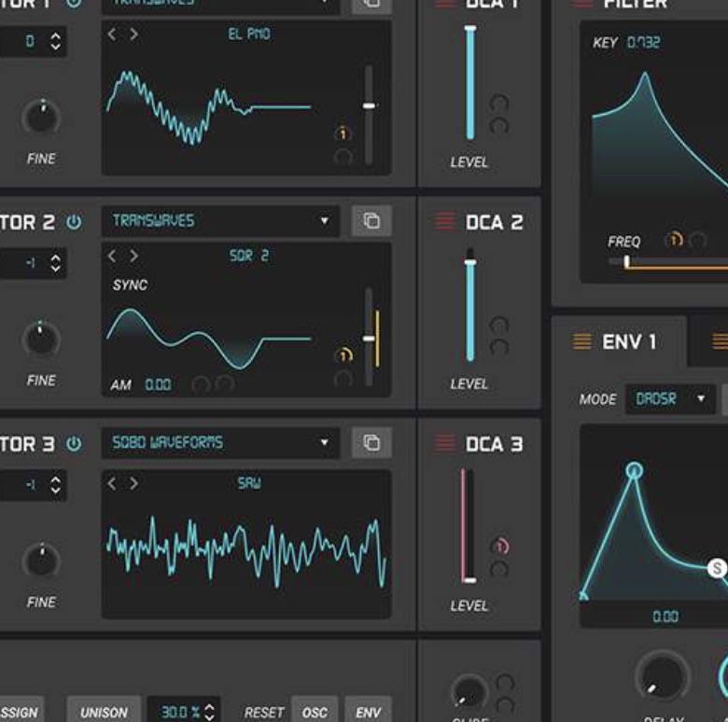Open the Oscillator 3 SQ80 WAVEFORMS dropdown

[x=220, y=443]
